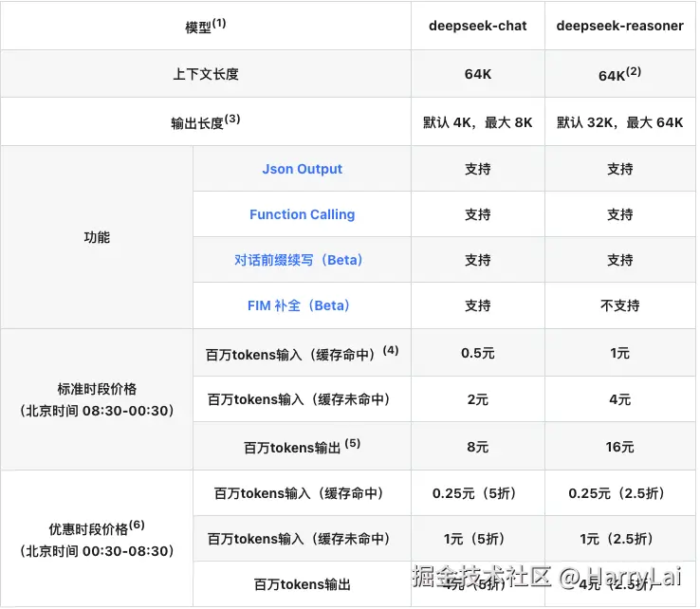The height and width of the screenshot is (609, 700).
Task: Select the 上下文长度 row label
Action: 206,74
